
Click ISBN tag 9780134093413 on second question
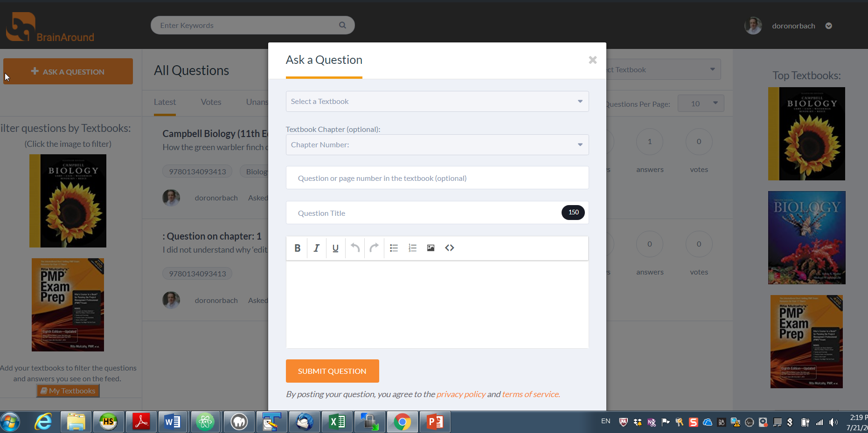[197, 274]
